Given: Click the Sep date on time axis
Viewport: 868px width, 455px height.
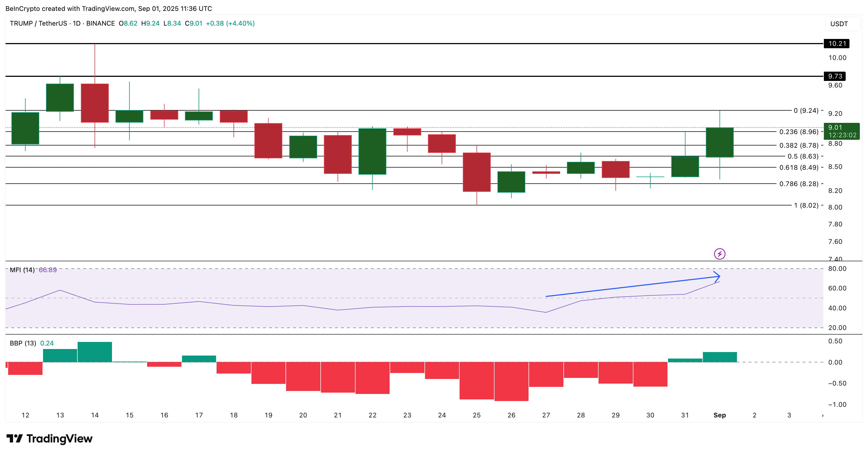Looking at the screenshot, I should point(720,415).
